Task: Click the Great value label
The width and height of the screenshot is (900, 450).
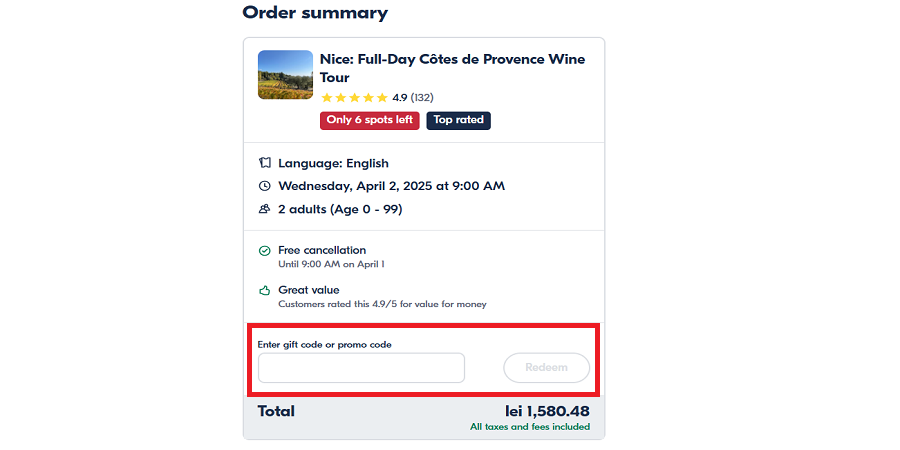Action: [x=309, y=290]
